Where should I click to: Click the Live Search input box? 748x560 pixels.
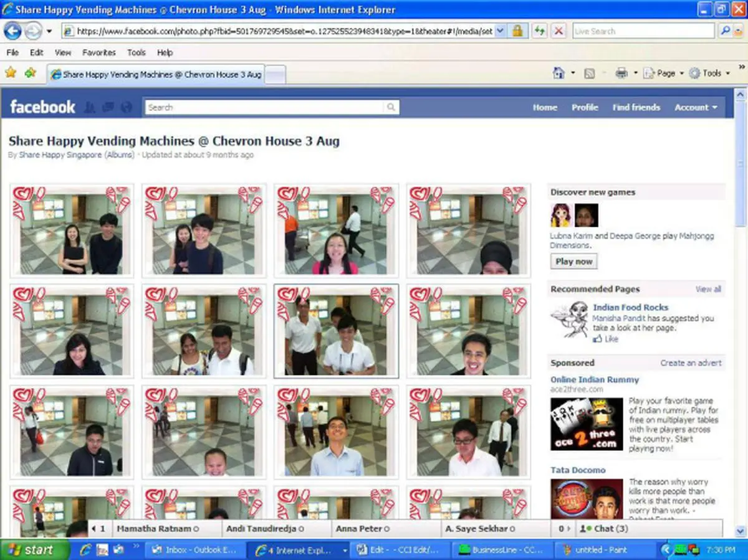(643, 31)
